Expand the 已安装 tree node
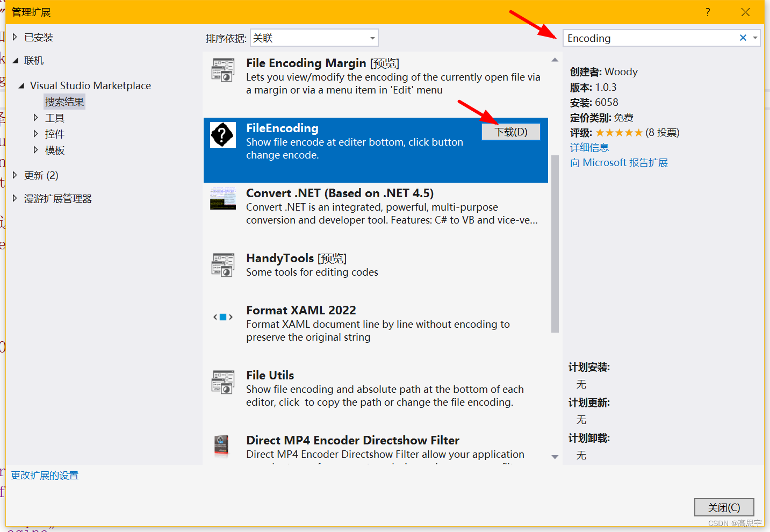 coord(15,37)
